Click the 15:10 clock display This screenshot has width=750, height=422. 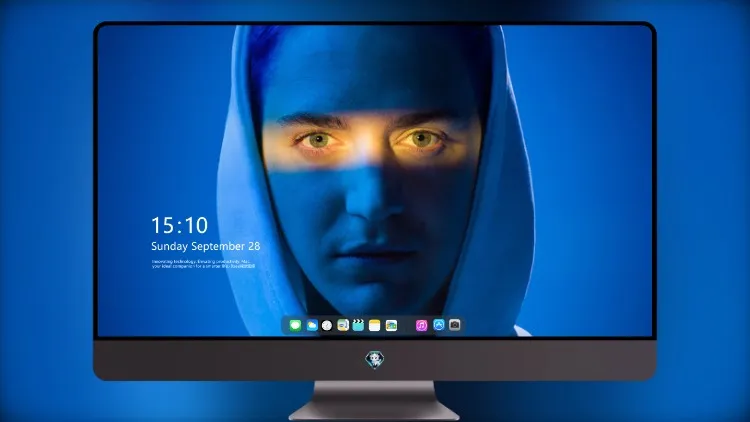click(x=179, y=225)
